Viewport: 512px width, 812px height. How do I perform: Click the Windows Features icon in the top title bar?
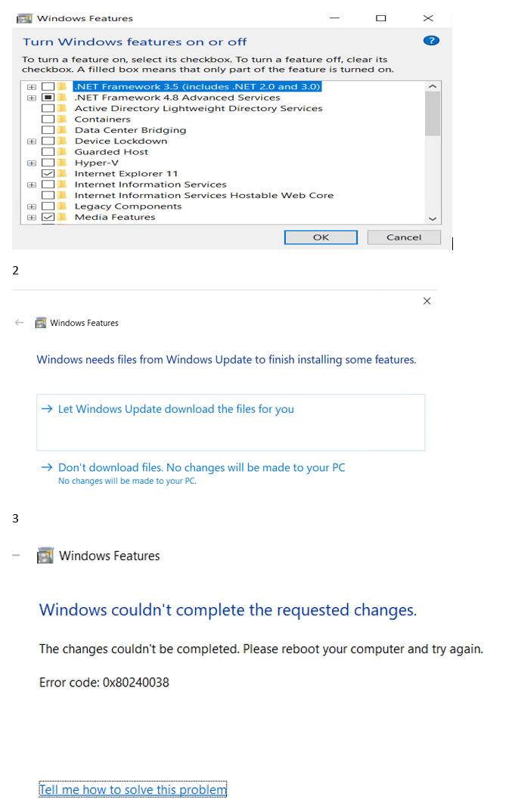pos(24,19)
